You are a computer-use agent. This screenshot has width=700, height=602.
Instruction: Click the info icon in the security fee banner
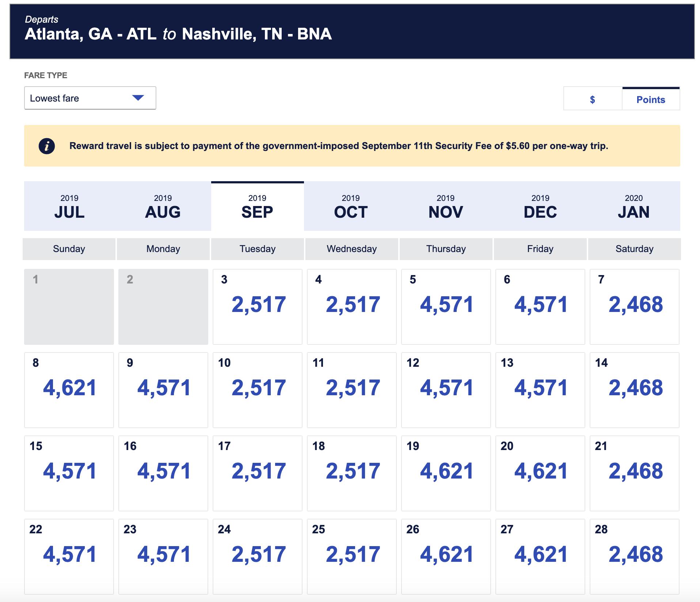(47, 146)
